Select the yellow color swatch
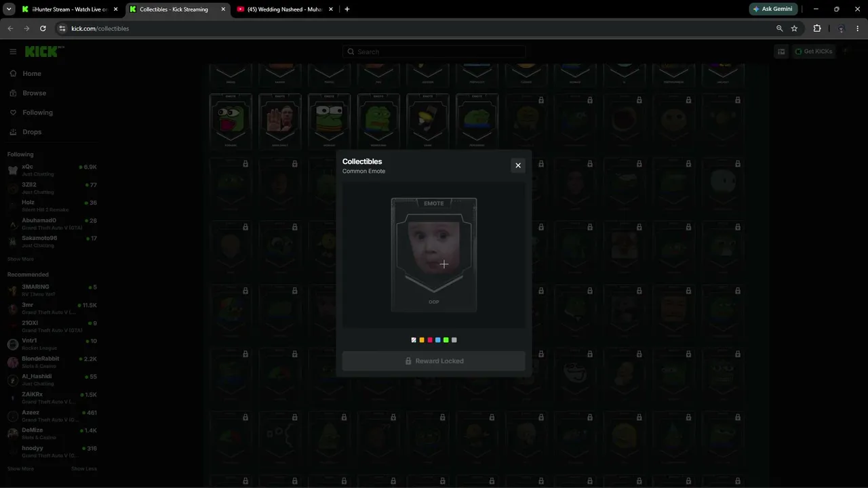The width and height of the screenshot is (868, 488). click(422, 340)
